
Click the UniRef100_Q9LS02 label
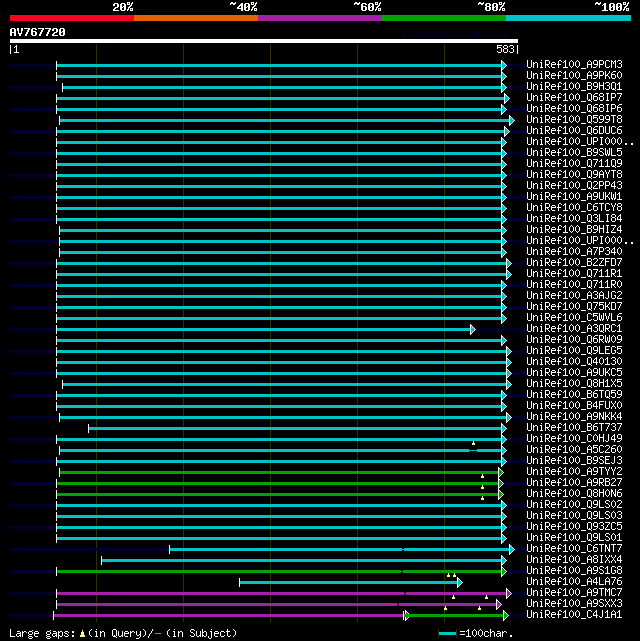574,505
